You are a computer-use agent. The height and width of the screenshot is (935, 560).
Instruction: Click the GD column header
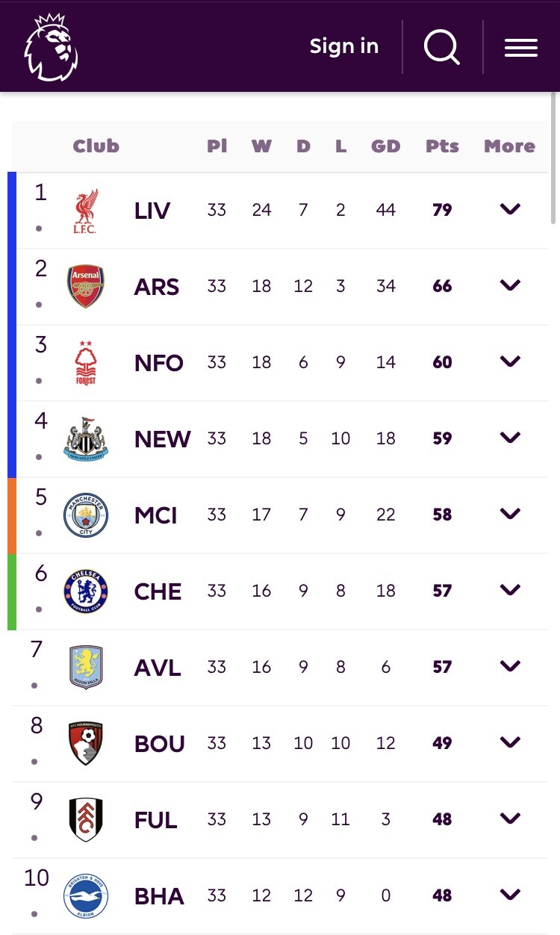[x=385, y=146]
